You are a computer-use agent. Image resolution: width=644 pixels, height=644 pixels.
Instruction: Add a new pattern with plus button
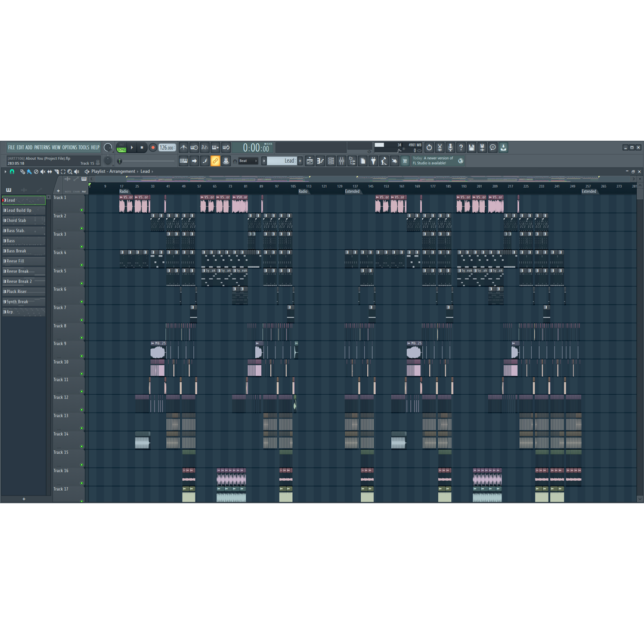300,161
